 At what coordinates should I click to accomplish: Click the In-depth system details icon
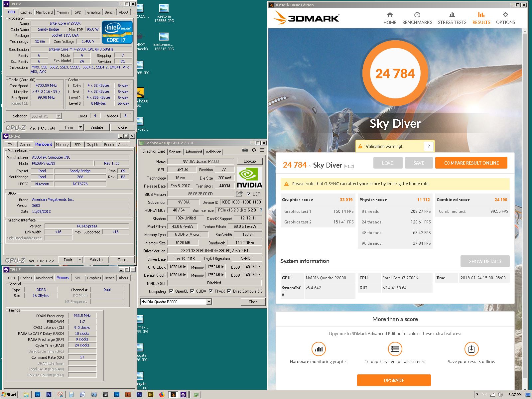tap(395, 349)
